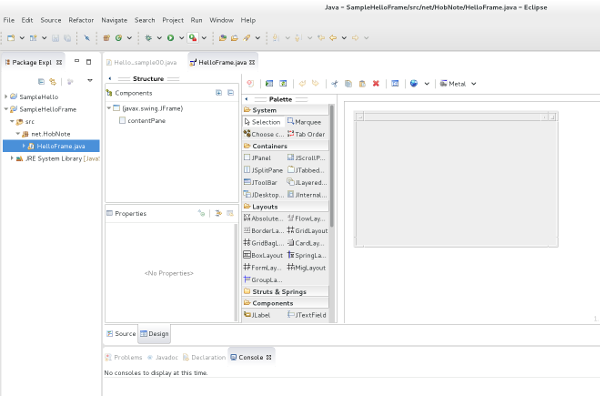The image size is (600, 396).
Task: Pick JTextField from Components palette
Action: click(x=307, y=315)
